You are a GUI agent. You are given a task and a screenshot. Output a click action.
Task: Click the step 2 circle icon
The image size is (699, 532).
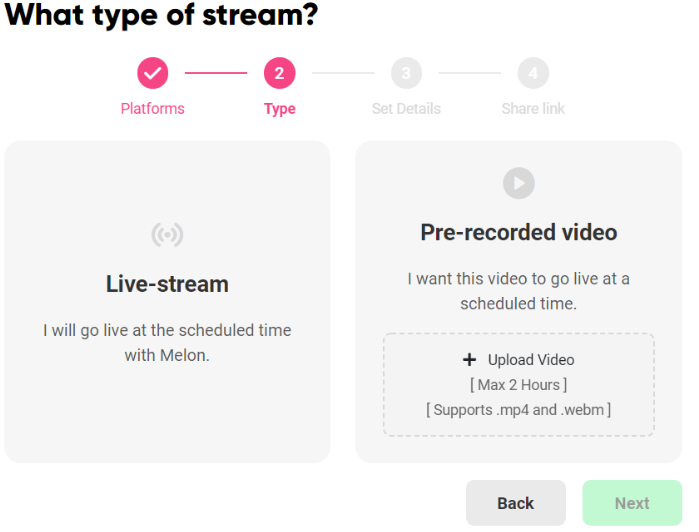pos(279,73)
